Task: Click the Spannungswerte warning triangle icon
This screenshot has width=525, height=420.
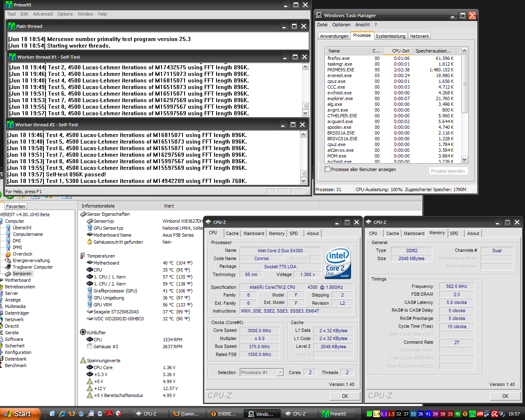Action: [83, 361]
